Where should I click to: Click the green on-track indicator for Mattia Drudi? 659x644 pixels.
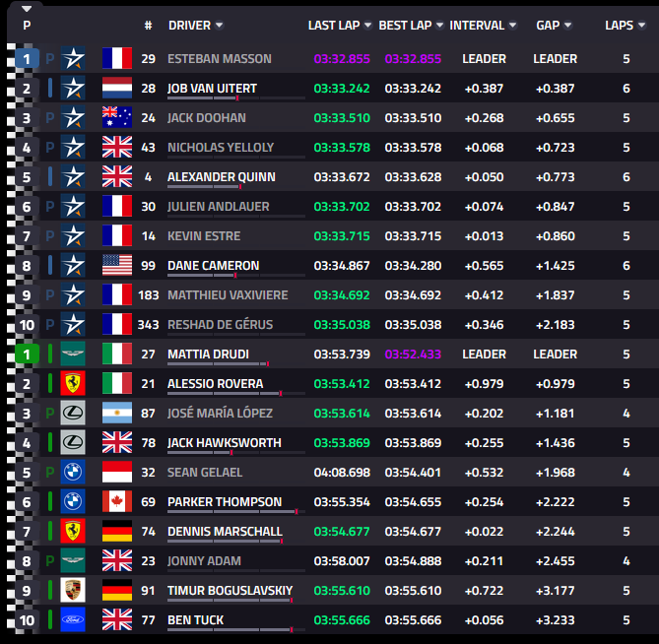coord(50,354)
